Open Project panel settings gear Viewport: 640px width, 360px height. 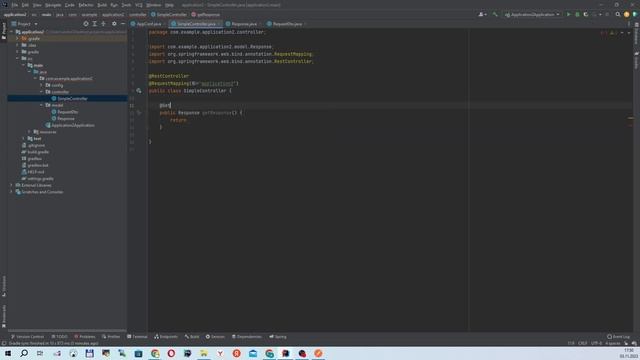(x=114, y=24)
